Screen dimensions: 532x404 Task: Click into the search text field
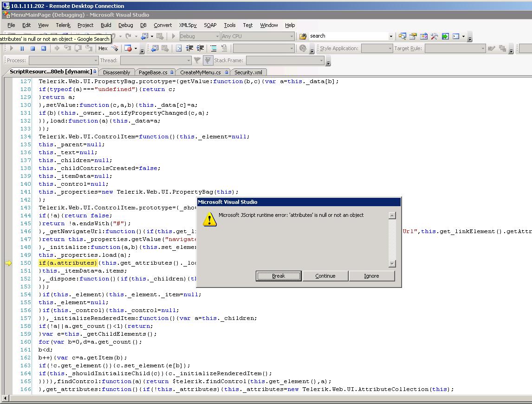[x=348, y=36]
